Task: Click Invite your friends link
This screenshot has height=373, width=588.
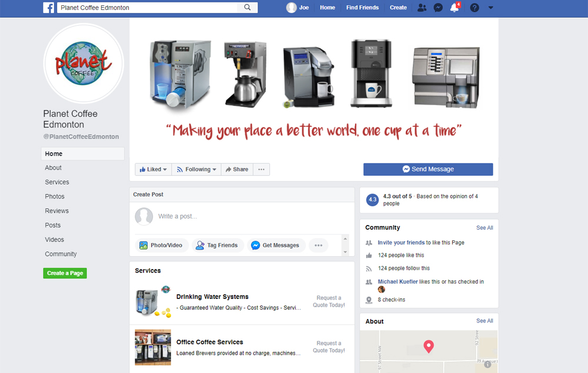Action: (401, 243)
